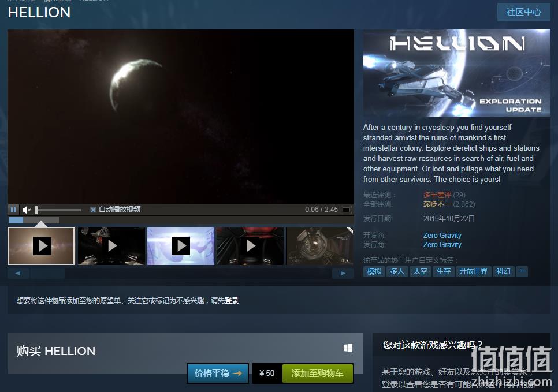This screenshot has height=392, width=558.
Task: Adjust the video volume slider
Action: (x=59, y=210)
